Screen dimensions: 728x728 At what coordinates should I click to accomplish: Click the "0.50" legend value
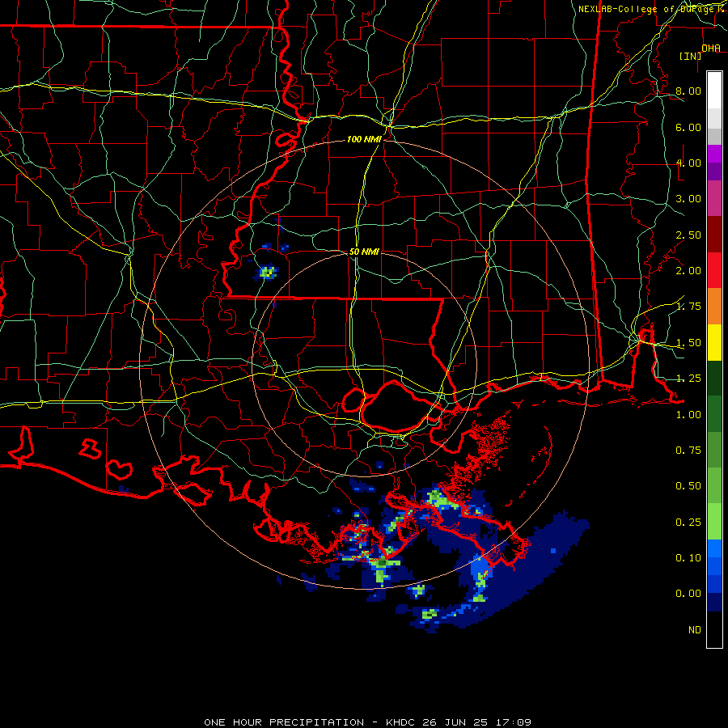click(688, 486)
